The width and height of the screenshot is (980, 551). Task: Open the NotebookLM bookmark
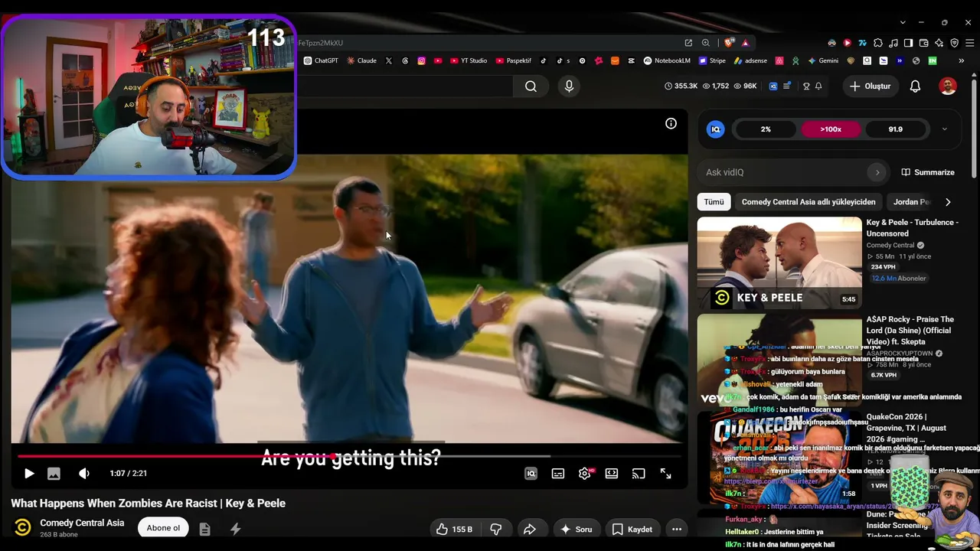coord(667,60)
